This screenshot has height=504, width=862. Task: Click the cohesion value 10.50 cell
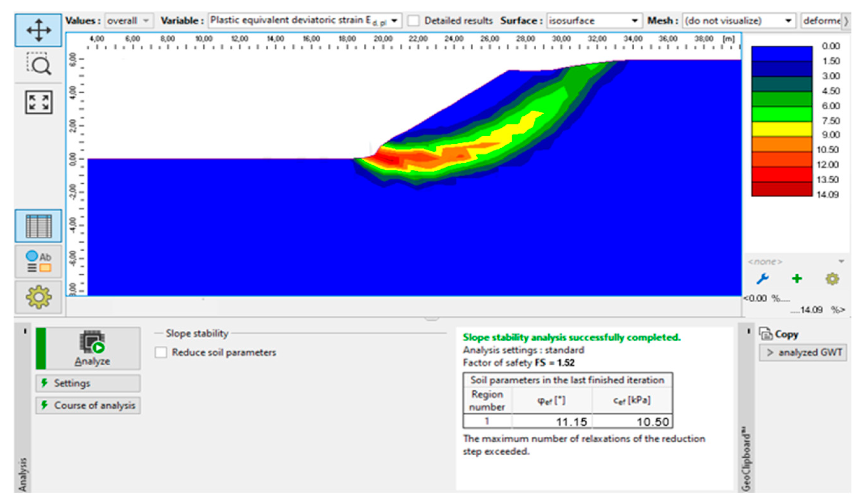point(633,421)
